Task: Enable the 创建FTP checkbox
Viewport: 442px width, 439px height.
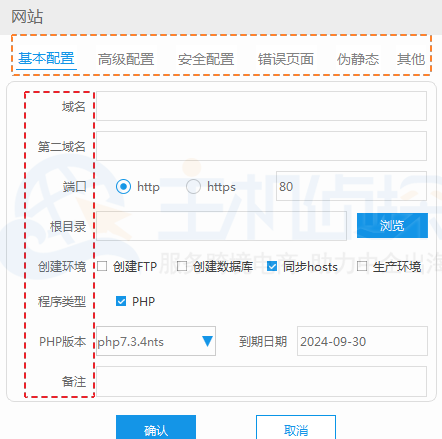Action: pos(102,266)
